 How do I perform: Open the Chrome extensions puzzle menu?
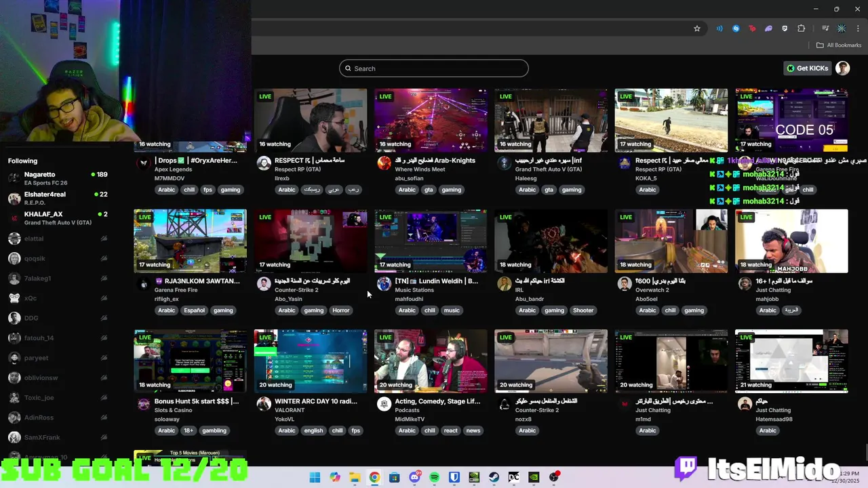[x=801, y=28]
